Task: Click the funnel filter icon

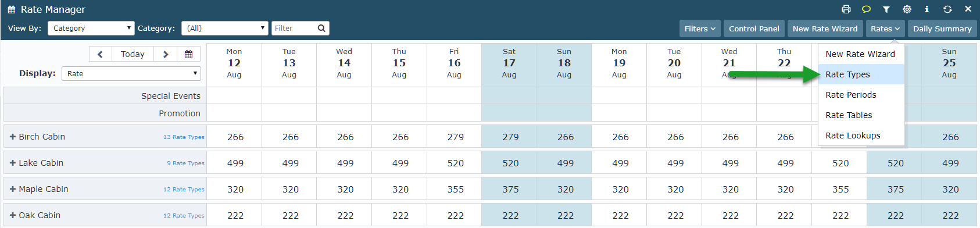Action: [x=886, y=9]
